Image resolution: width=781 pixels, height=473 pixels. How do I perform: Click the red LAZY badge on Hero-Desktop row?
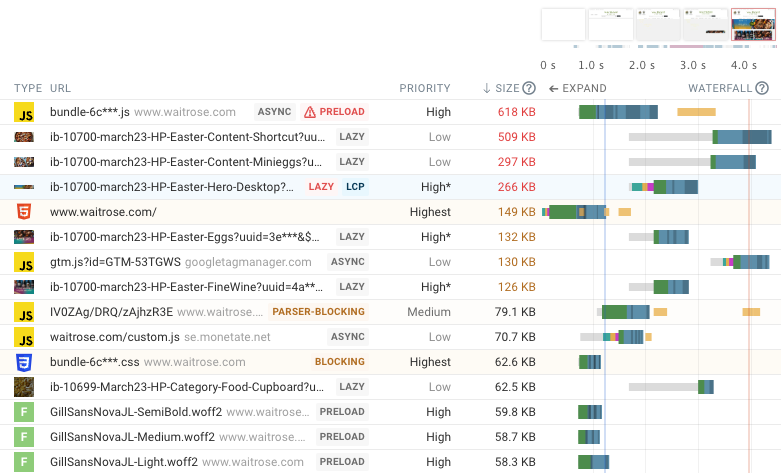point(321,187)
